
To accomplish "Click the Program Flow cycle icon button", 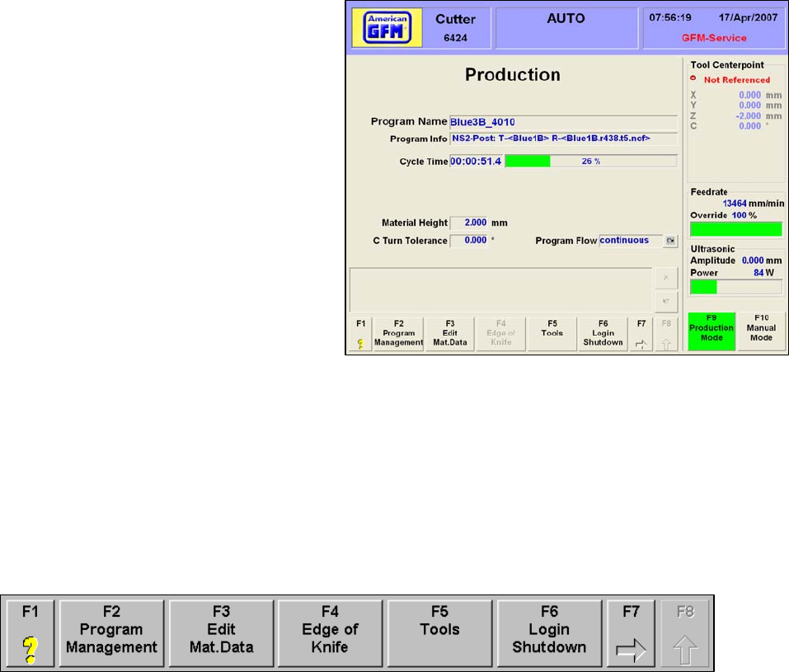I will [x=670, y=241].
